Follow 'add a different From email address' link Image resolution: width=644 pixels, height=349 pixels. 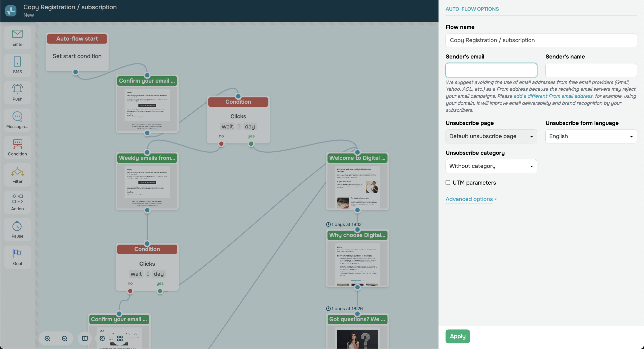(553, 96)
